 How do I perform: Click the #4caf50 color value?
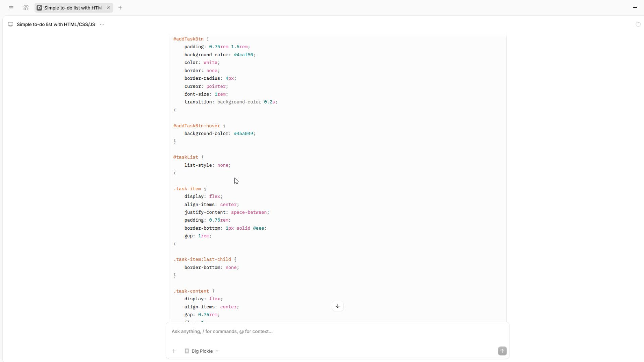coord(244,55)
